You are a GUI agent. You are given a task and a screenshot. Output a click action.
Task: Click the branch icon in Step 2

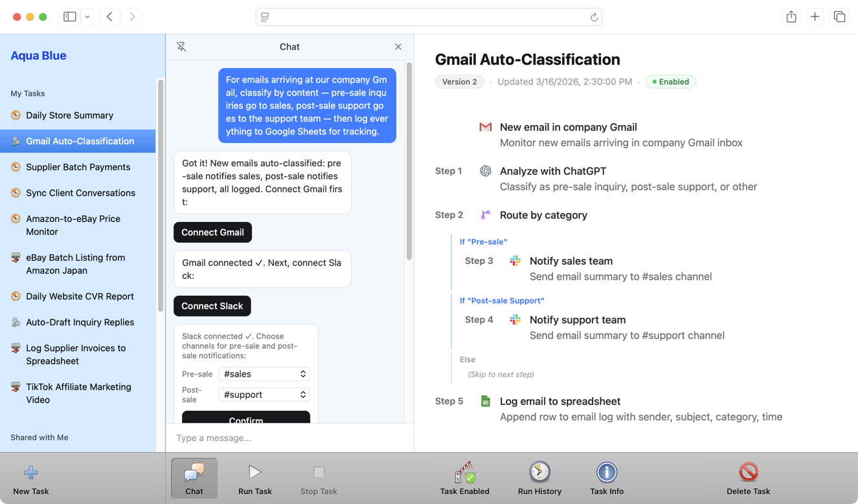[x=485, y=215]
